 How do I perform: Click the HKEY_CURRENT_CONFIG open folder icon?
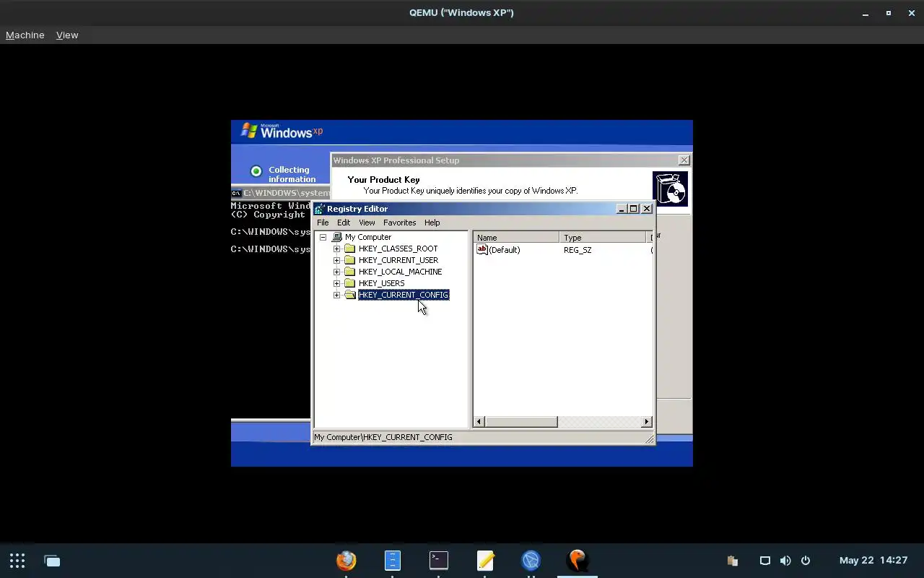(x=350, y=295)
